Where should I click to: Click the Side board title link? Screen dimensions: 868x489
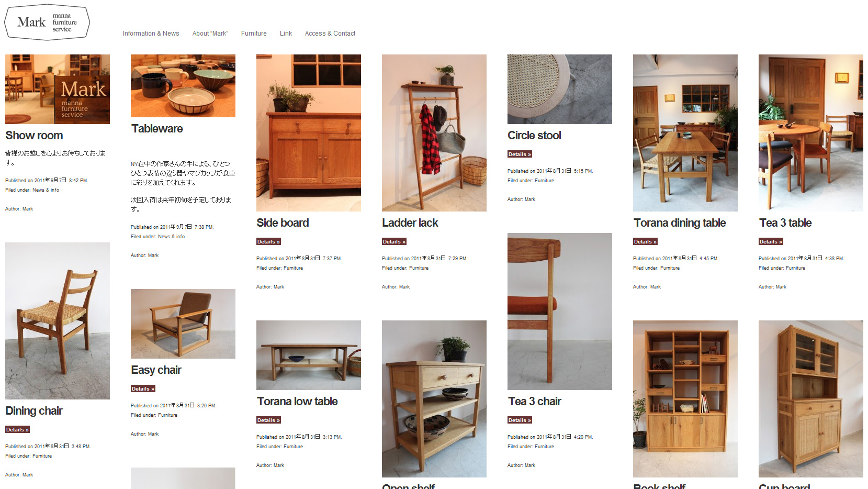coord(283,223)
